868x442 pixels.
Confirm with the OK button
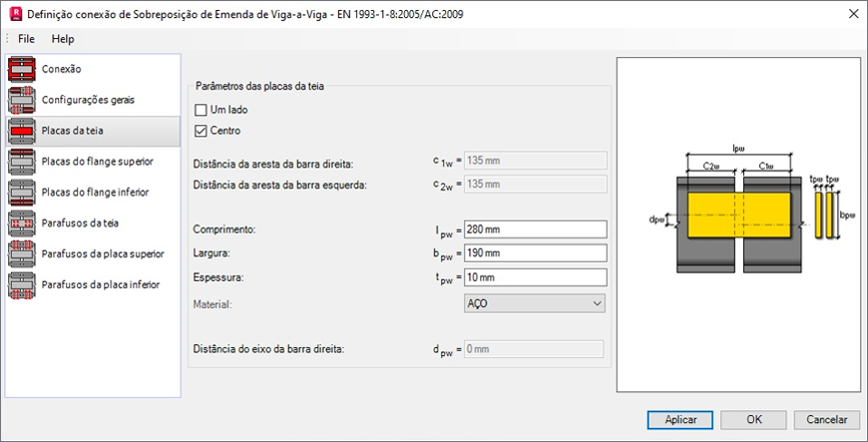pos(753,420)
